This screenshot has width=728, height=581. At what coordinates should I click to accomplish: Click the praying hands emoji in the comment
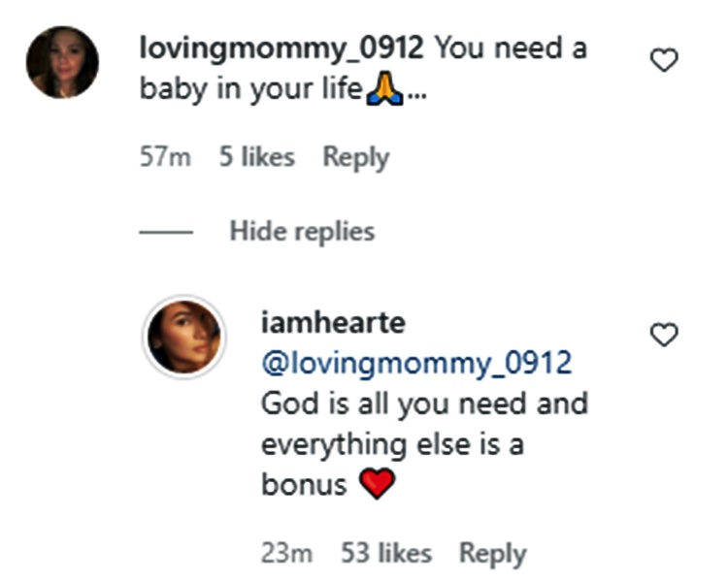384,90
